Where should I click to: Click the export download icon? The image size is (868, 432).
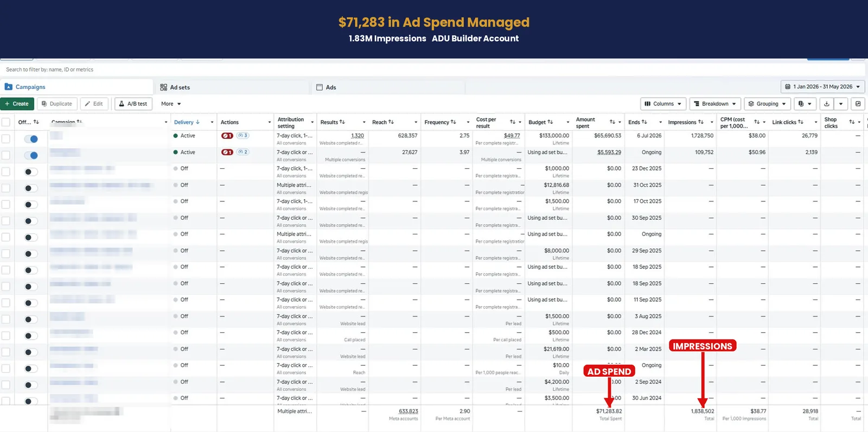[826, 104]
